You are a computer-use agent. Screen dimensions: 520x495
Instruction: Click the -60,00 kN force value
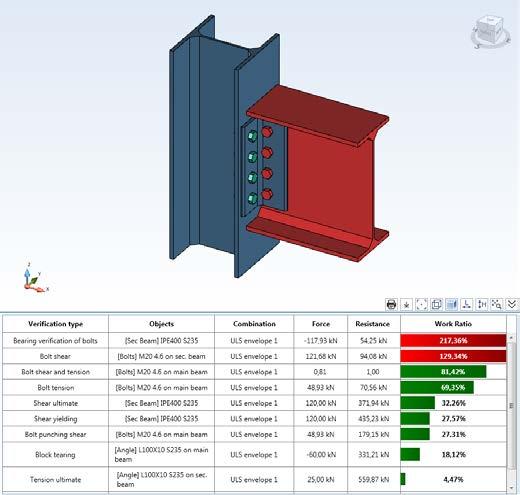(321, 455)
